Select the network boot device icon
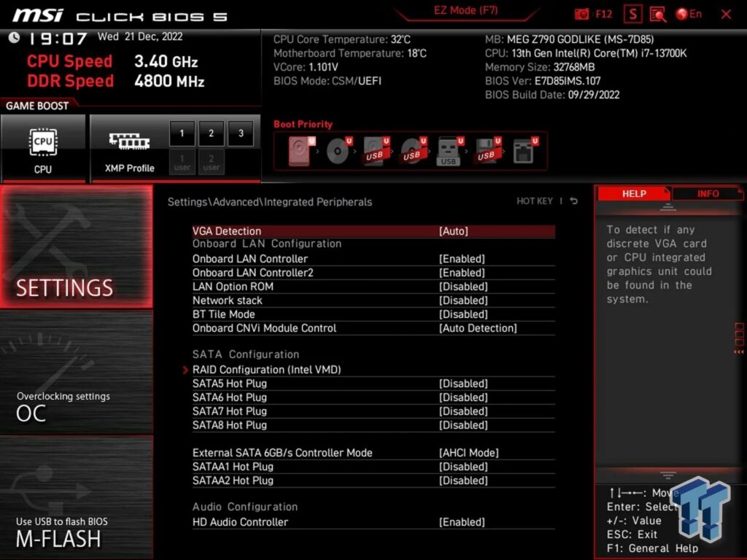 coord(525,150)
